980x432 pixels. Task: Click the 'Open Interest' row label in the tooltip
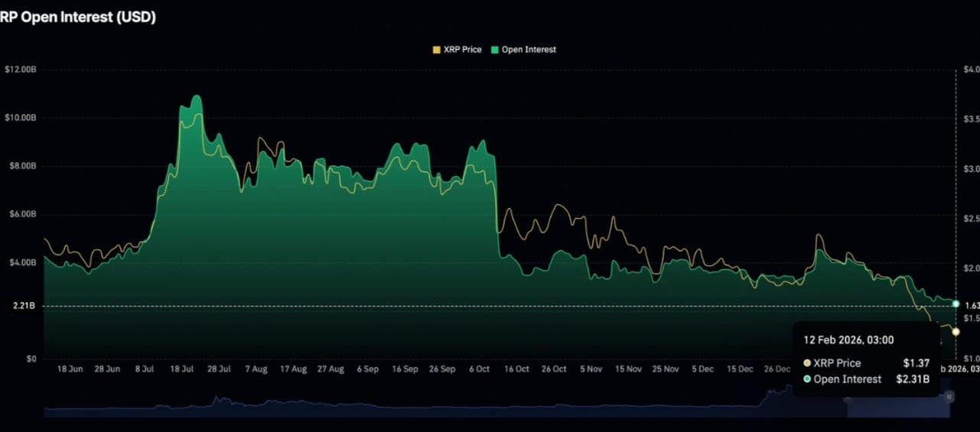pyautogui.click(x=847, y=379)
